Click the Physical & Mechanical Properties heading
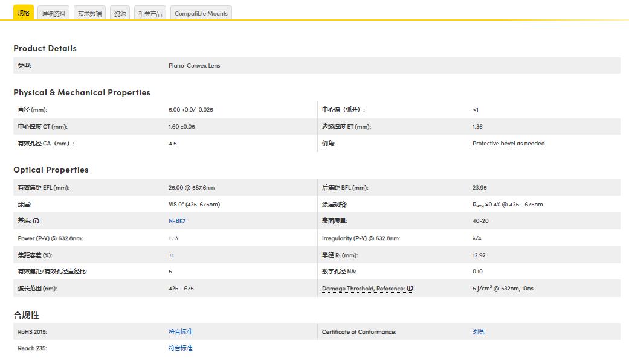Viewport: 629px width, 364px height. click(82, 92)
